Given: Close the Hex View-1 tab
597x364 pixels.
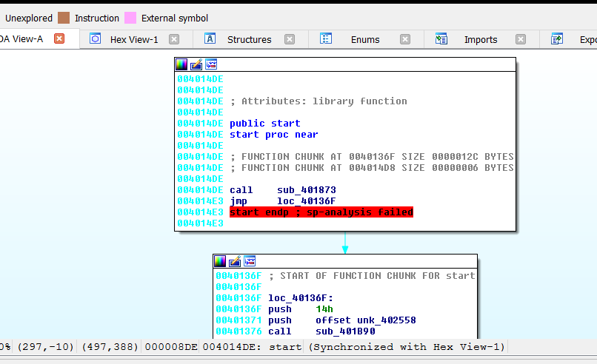Looking at the screenshot, I should pos(174,40).
